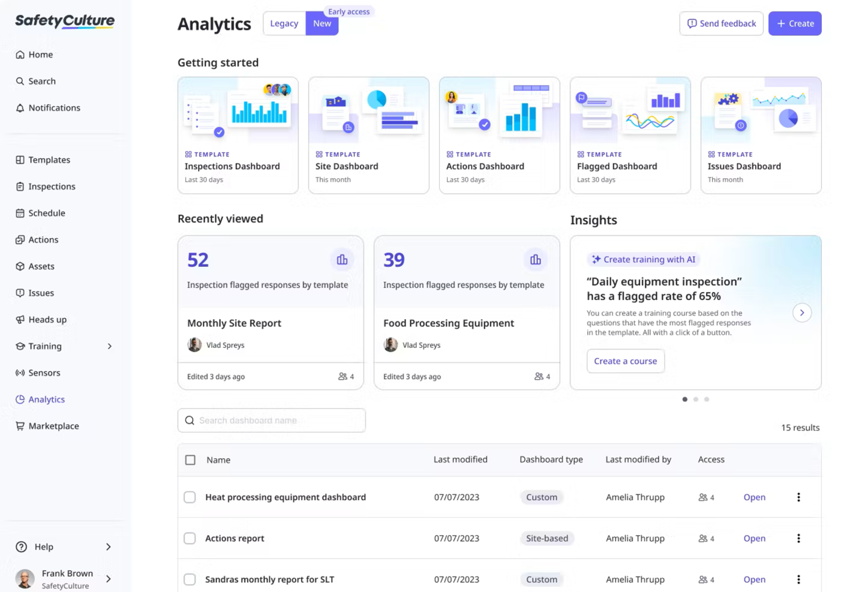Select the second insights carousel dot

[696, 399]
